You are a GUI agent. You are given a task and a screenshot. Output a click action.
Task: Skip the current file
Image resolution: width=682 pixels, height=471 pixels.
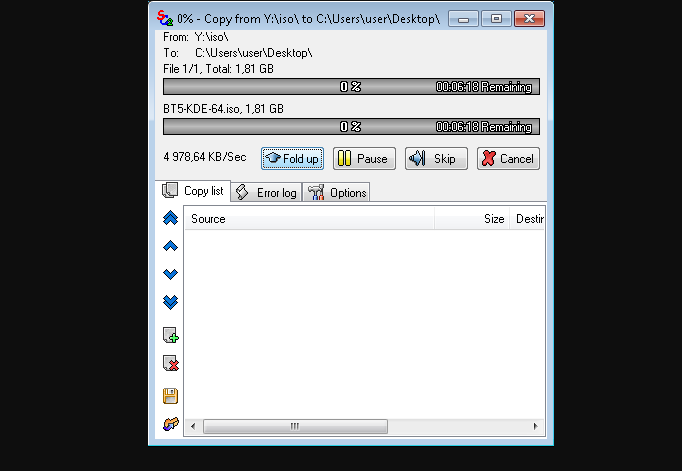tap(436, 158)
